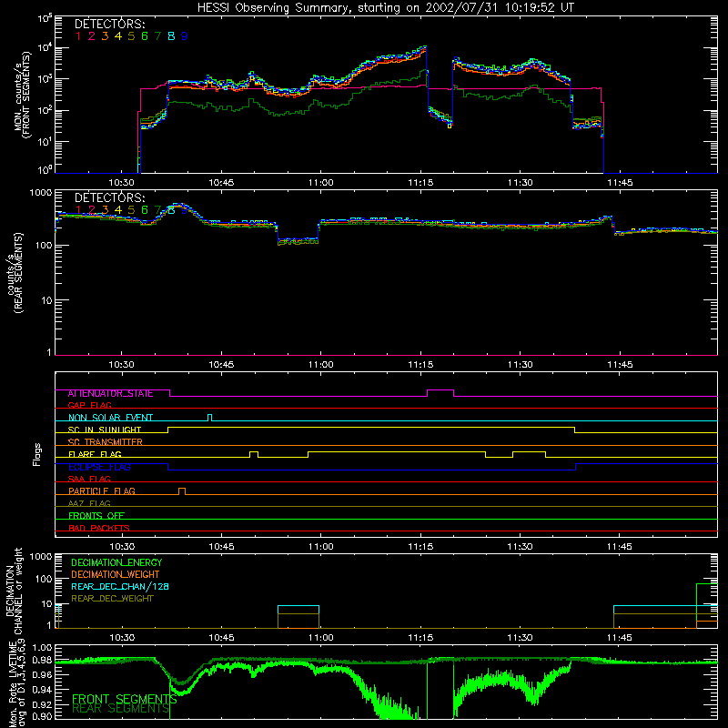Click the 11:00 tick in rear segments panel

pyautogui.click(x=321, y=365)
